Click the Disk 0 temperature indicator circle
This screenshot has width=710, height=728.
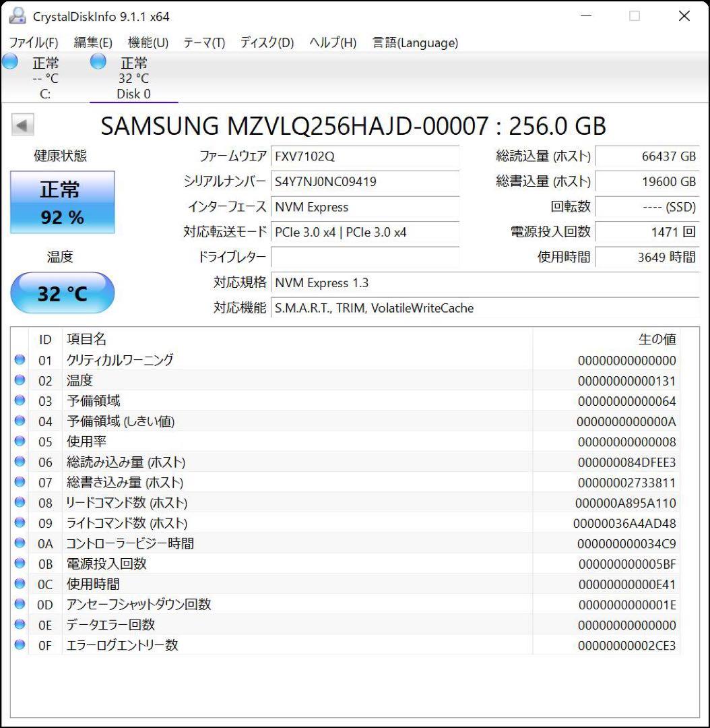tap(98, 61)
